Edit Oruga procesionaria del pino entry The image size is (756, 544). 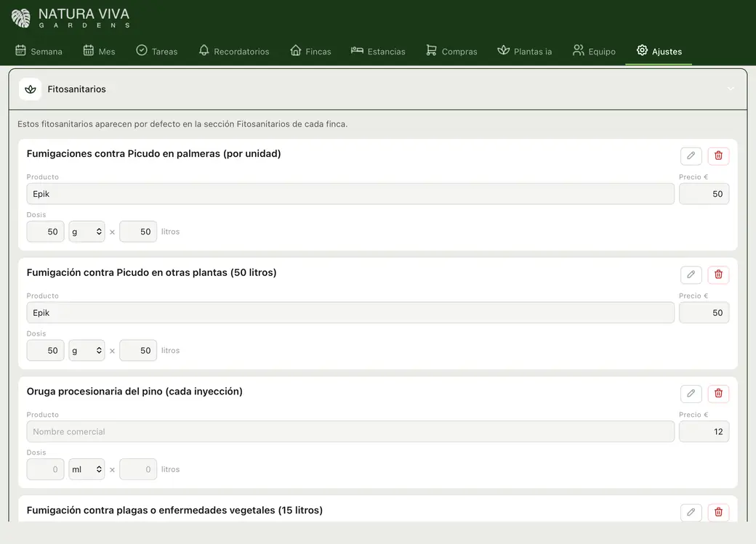pos(691,394)
